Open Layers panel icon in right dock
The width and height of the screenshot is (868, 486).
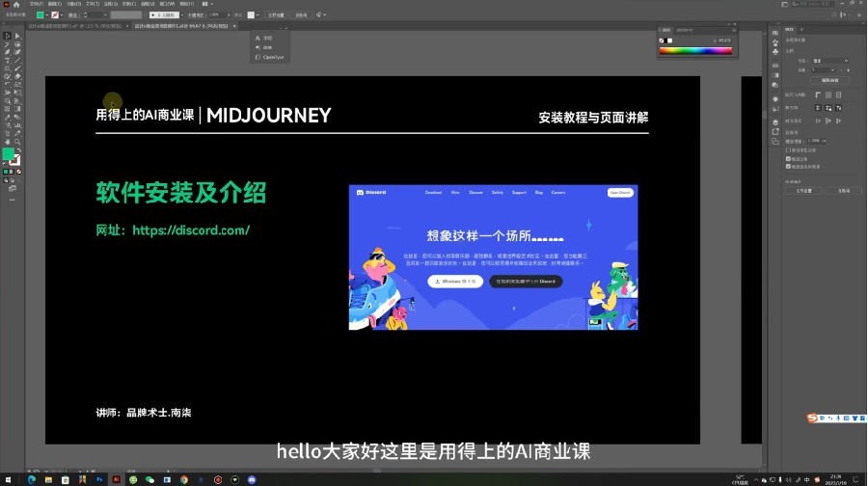[x=775, y=121]
